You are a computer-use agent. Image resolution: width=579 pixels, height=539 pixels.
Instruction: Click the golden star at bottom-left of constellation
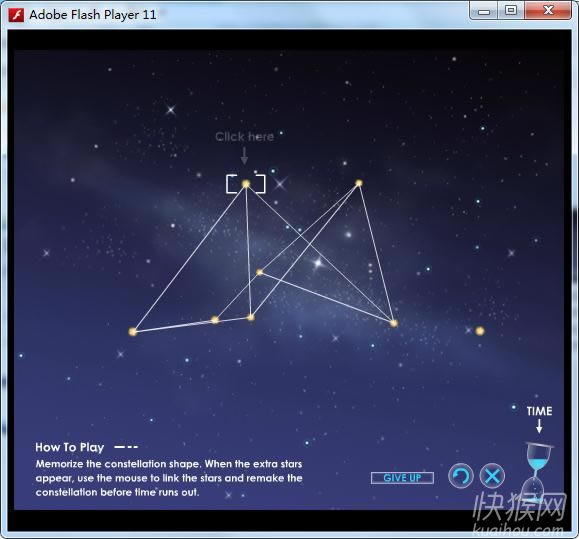133,332
